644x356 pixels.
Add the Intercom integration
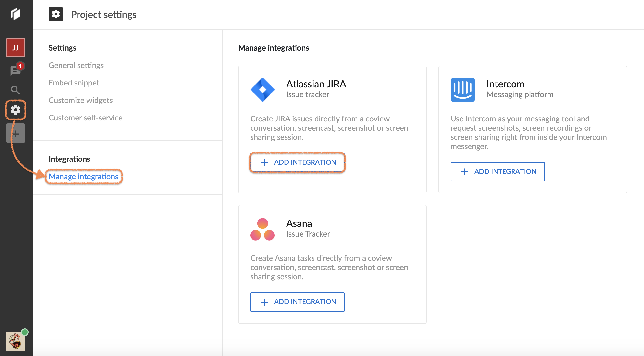497,171
